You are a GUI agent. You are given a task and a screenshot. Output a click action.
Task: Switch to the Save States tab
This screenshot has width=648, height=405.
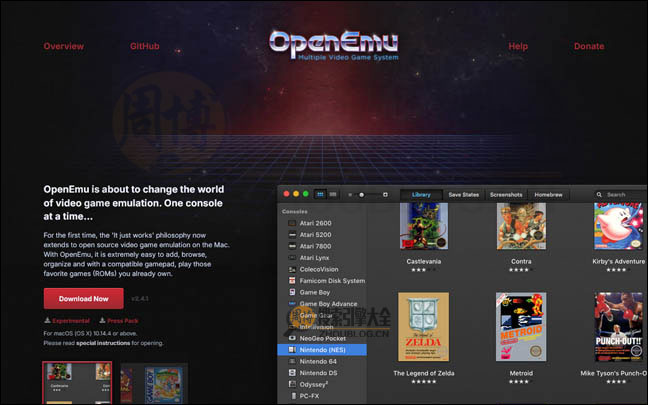pyautogui.click(x=464, y=195)
